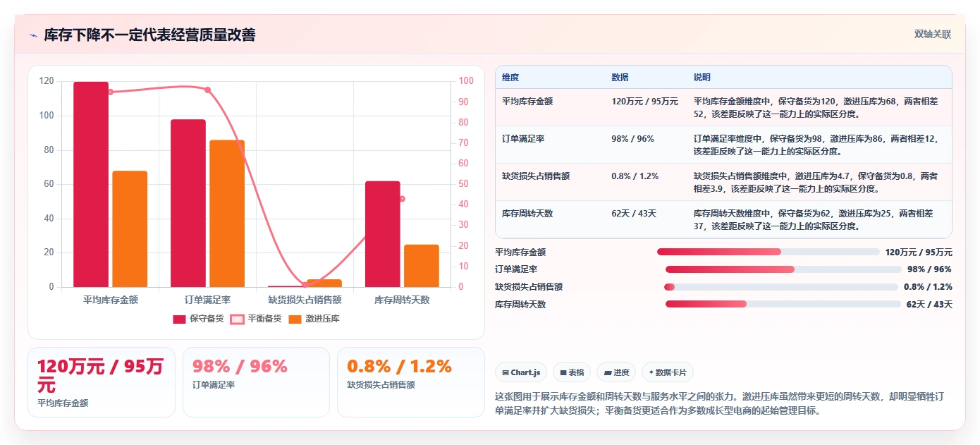This screenshot has width=980, height=445.
Task: Click the red 保守备货 bar for 库存周转天数
Action: (x=382, y=234)
